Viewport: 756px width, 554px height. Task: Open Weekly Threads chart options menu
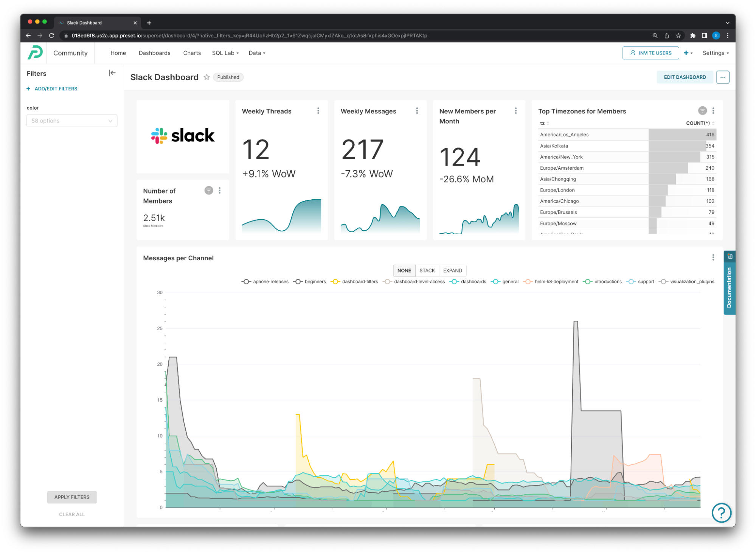click(x=318, y=111)
